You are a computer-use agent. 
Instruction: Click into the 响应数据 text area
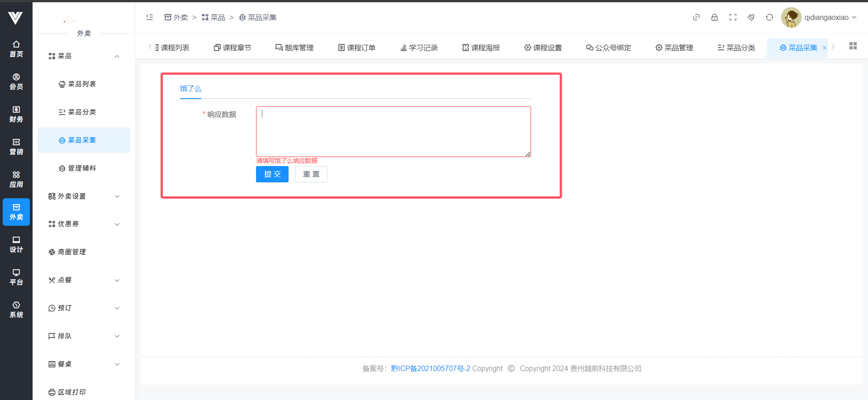pos(393,132)
